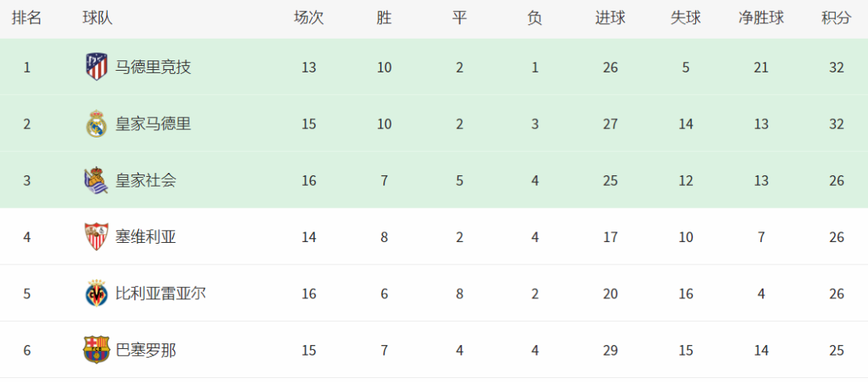The image size is (868, 382).
Task: Click the 净胜球 column header
Action: coord(761,18)
